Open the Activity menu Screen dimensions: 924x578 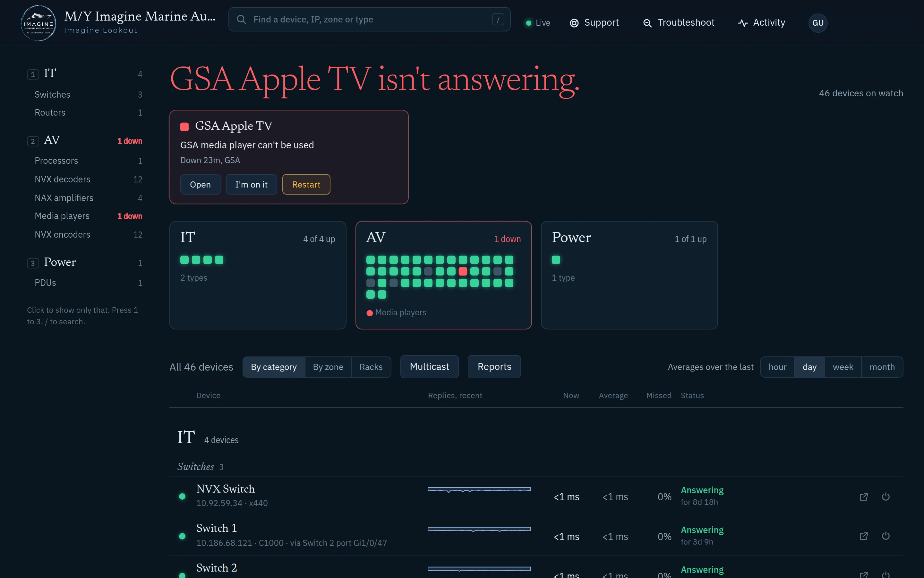762,23
